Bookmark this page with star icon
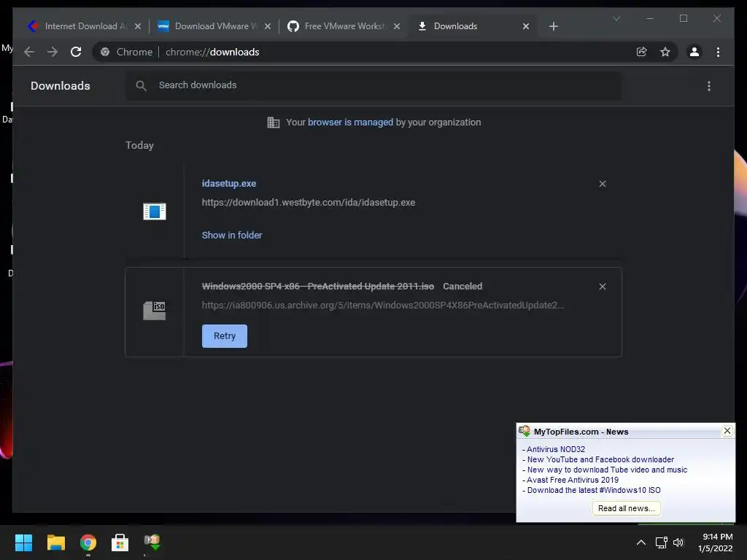 [x=665, y=52]
